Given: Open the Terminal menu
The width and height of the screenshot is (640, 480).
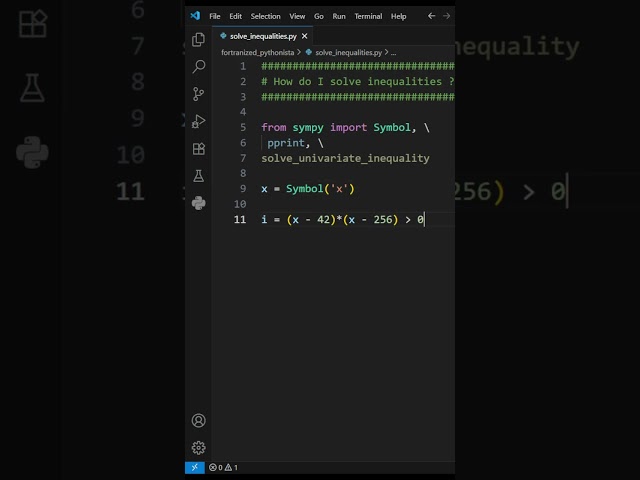Looking at the screenshot, I should point(368,16).
